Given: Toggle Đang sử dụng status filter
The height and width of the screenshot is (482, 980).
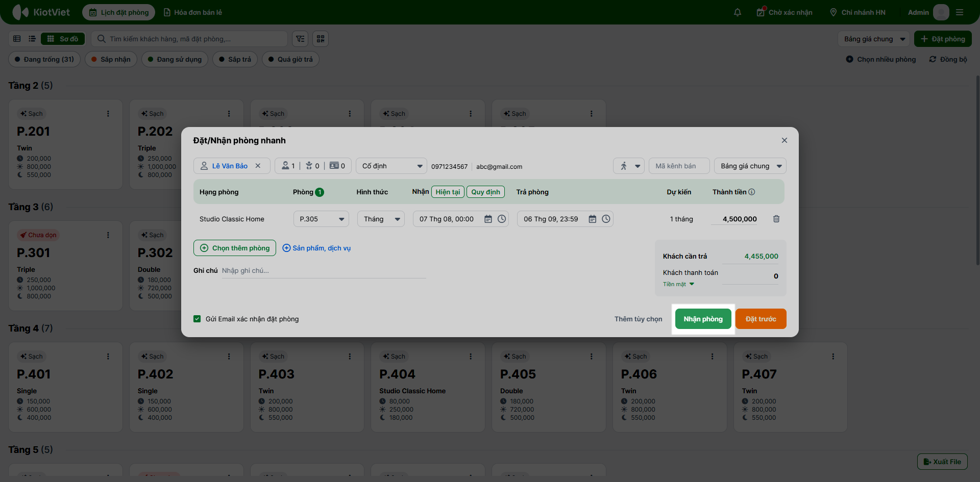Looking at the screenshot, I should coord(175,59).
